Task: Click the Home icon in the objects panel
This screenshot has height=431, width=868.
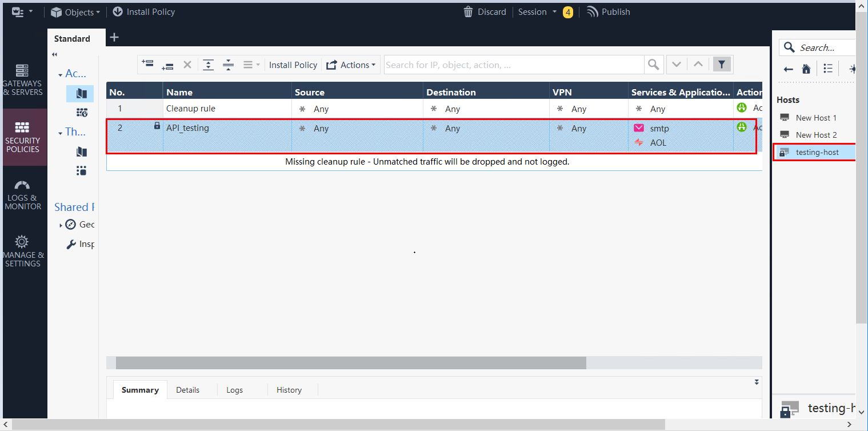Action: click(806, 68)
